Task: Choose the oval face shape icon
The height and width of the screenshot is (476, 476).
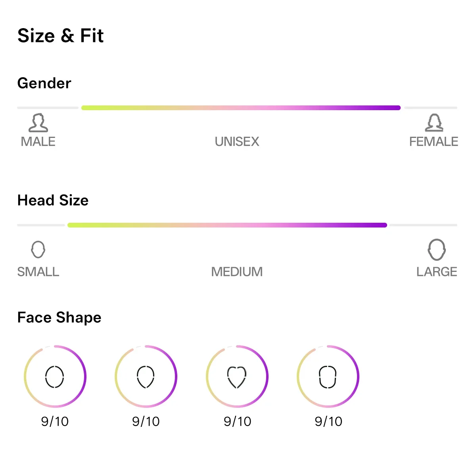Action: point(55,377)
